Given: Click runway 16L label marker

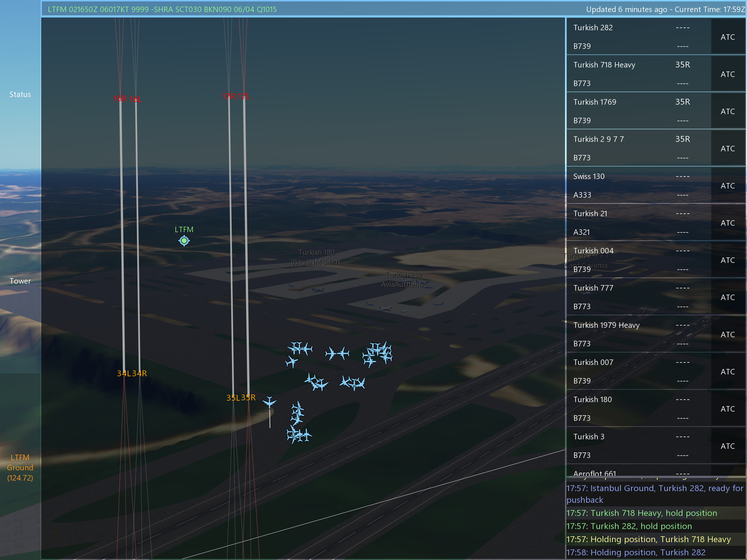Looking at the screenshot, I should (136, 99).
